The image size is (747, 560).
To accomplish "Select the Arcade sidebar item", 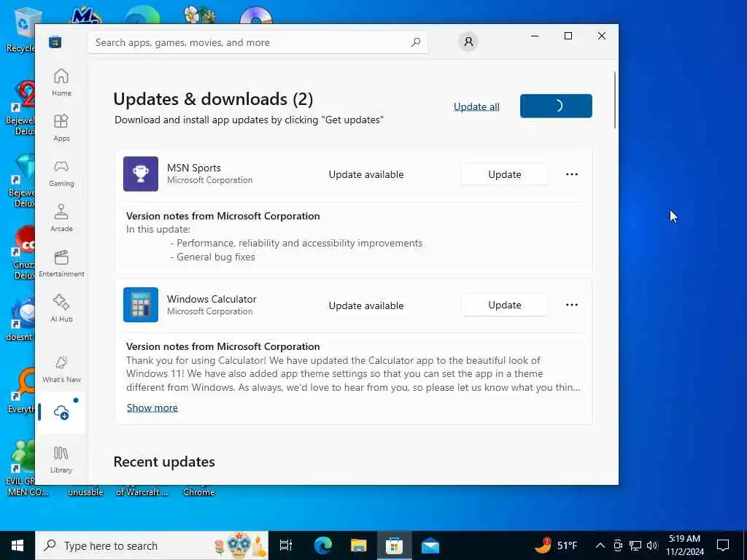I will tap(61, 218).
